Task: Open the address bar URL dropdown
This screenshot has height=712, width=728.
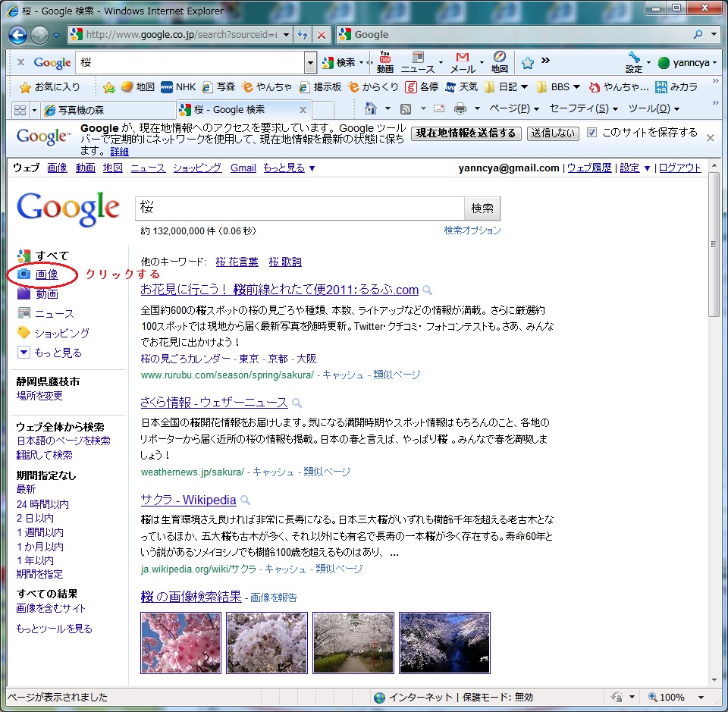Action: [287, 34]
